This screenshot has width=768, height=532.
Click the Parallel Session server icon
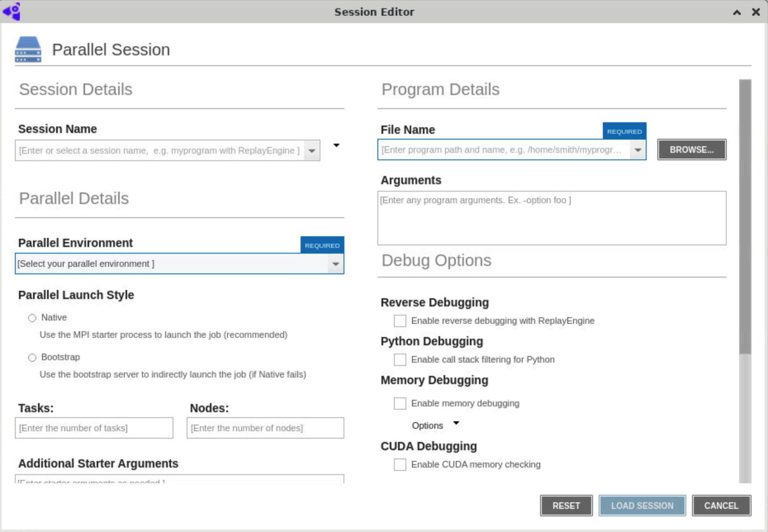[x=28, y=50]
